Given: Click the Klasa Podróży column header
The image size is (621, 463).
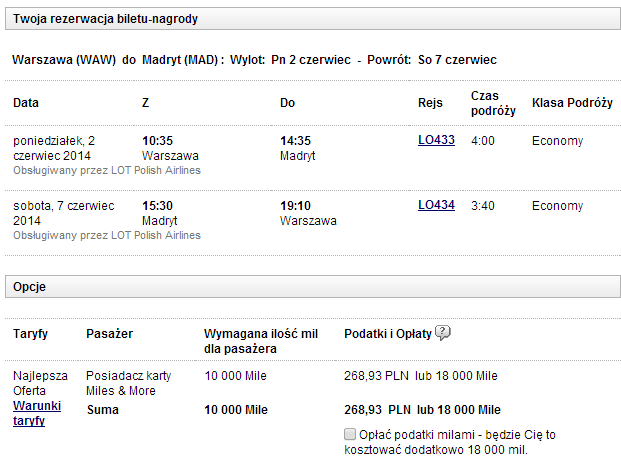Looking at the screenshot, I should pos(569,103).
